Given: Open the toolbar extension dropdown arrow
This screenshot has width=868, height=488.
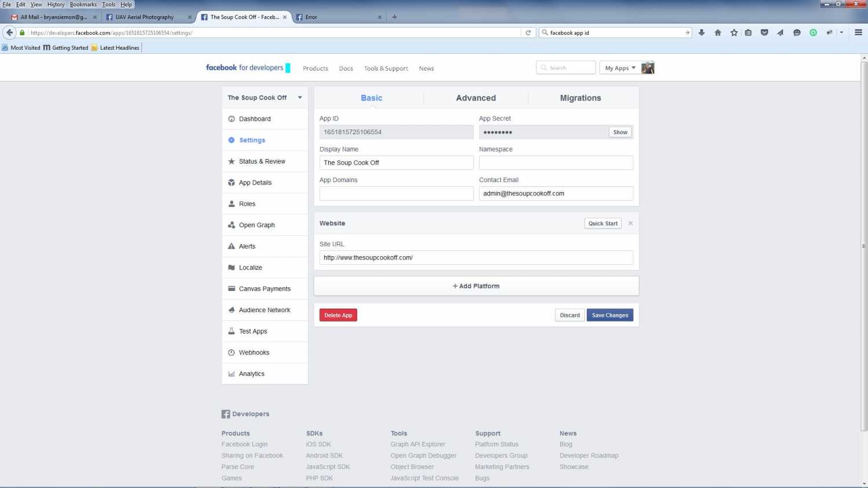Looking at the screenshot, I should pyautogui.click(x=841, y=33).
